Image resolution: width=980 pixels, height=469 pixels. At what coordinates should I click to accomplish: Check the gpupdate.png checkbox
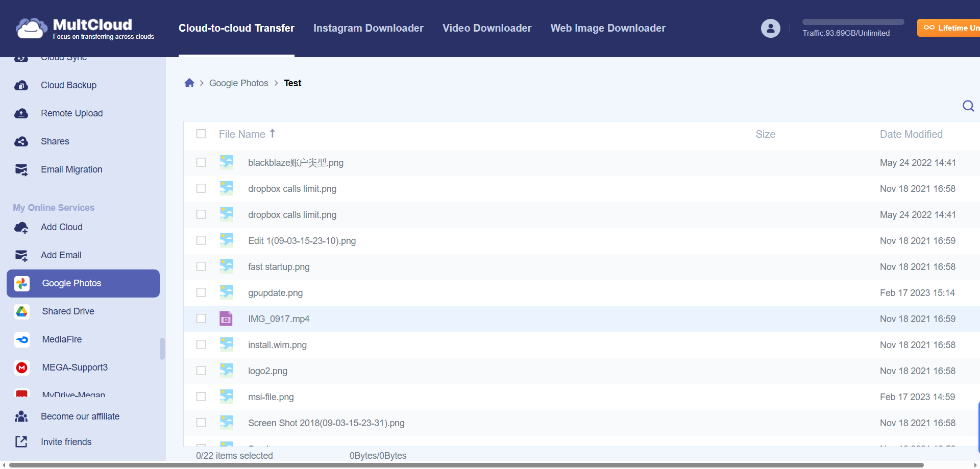tap(201, 292)
